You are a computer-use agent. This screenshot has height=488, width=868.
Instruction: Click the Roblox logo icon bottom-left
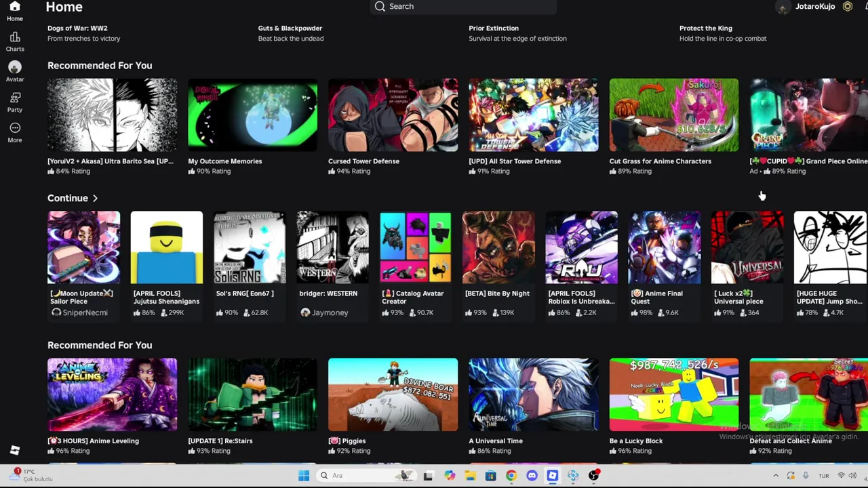[x=15, y=451]
